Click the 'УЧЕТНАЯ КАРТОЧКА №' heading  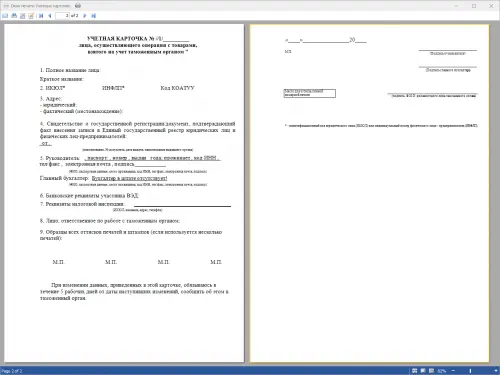click(138, 39)
